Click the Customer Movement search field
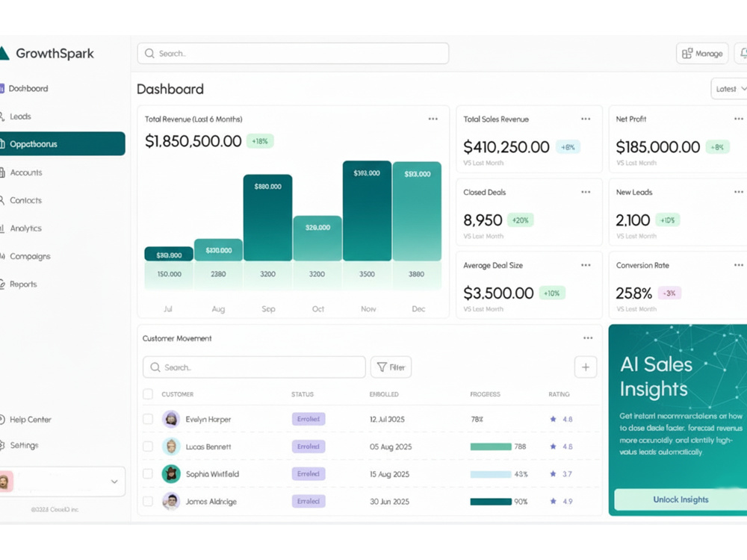This screenshot has width=747, height=560. (x=254, y=367)
